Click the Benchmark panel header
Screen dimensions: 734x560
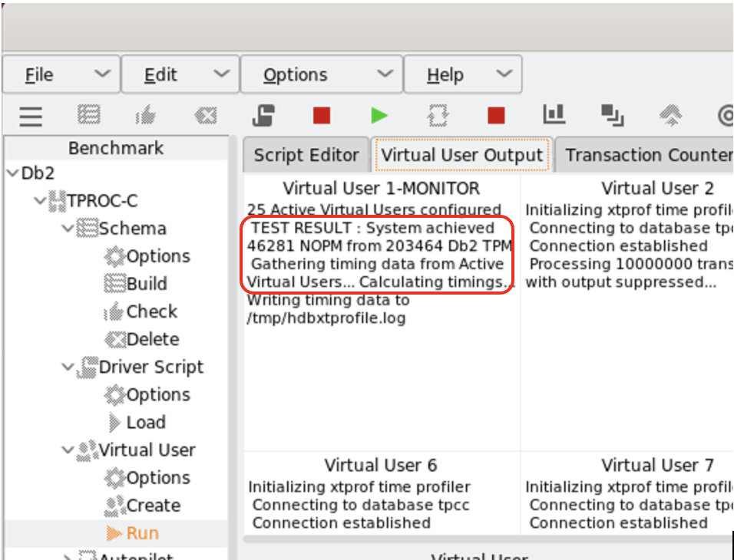tap(116, 148)
